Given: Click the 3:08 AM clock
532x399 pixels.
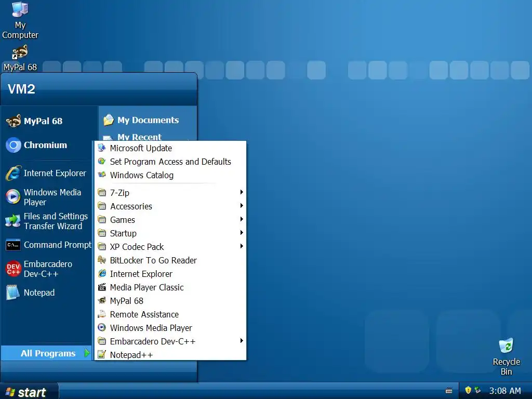Looking at the screenshot, I should pos(505,391).
